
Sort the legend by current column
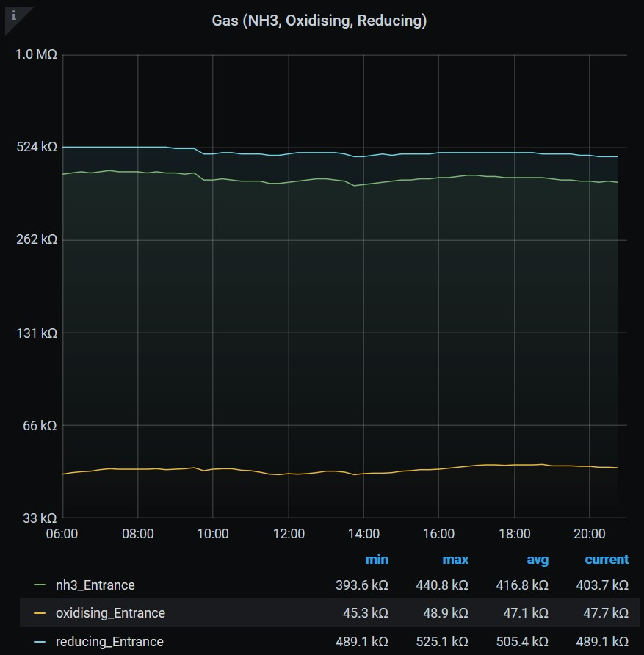point(607,560)
